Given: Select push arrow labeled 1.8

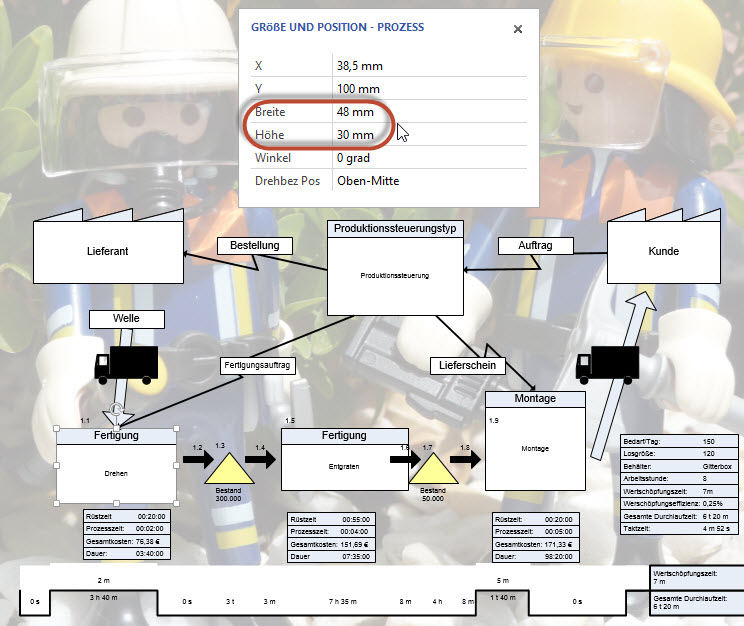Looking at the screenshot, I should [x=465, y=459].
